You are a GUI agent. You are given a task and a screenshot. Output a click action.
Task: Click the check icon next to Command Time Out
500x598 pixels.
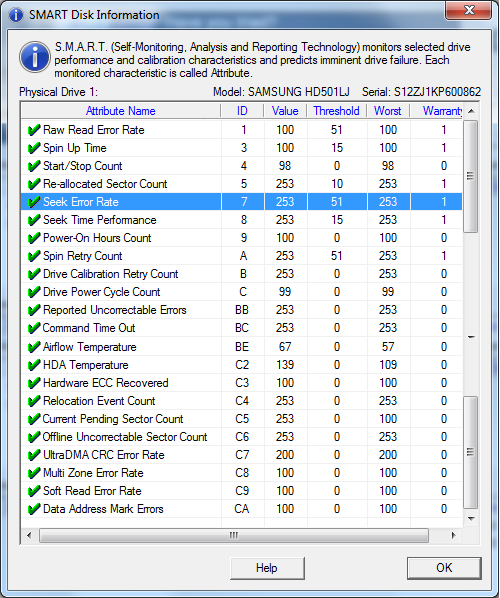[34, 328]
